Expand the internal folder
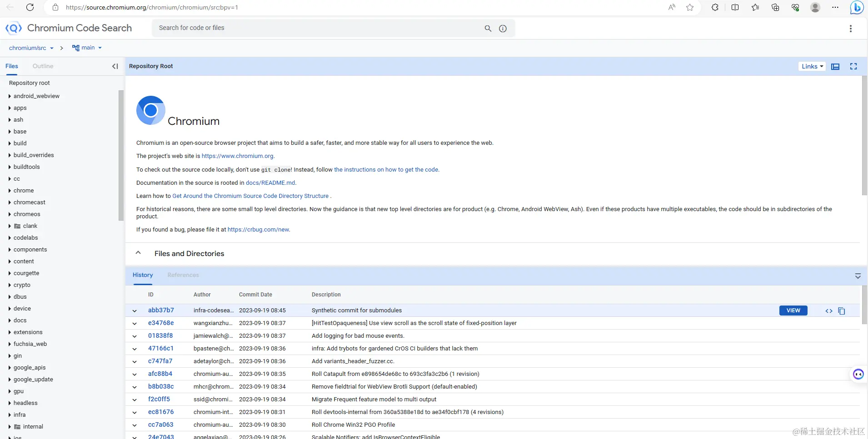 10,427
